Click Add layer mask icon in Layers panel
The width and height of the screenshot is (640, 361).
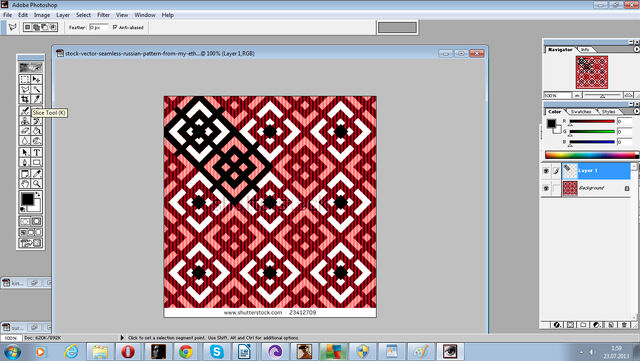(x=570, y=325)
